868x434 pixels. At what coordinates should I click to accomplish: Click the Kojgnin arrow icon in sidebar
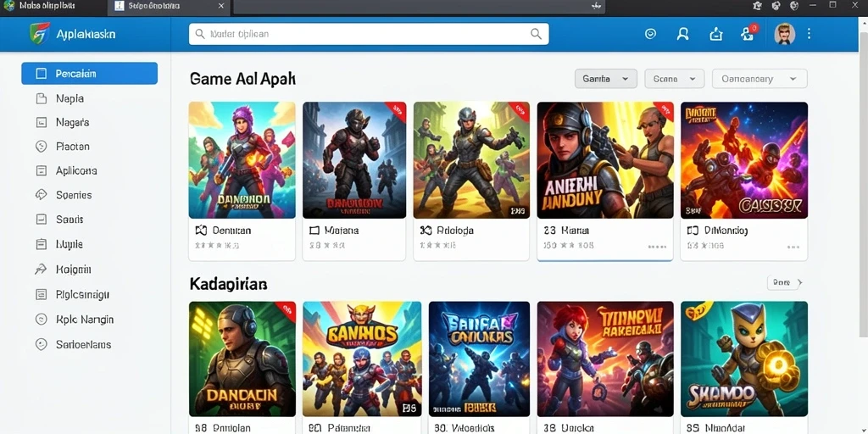(x=41, y=270)
